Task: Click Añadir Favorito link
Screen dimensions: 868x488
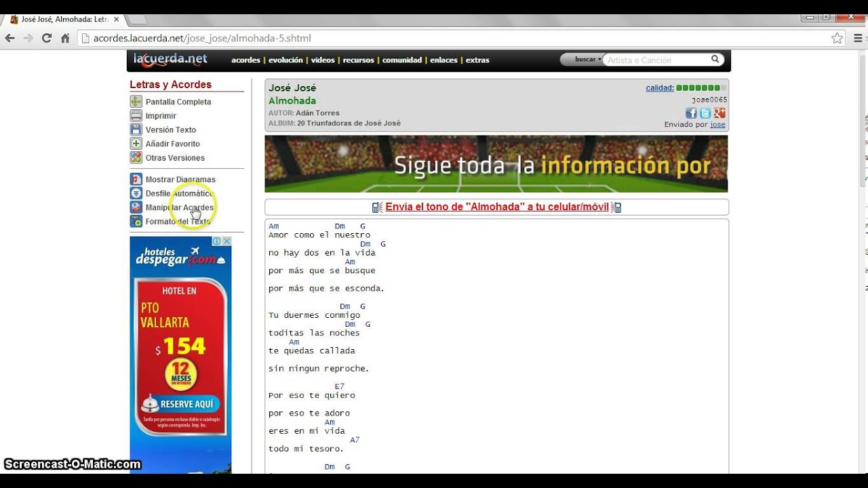Action: click(x=173, y=144)
